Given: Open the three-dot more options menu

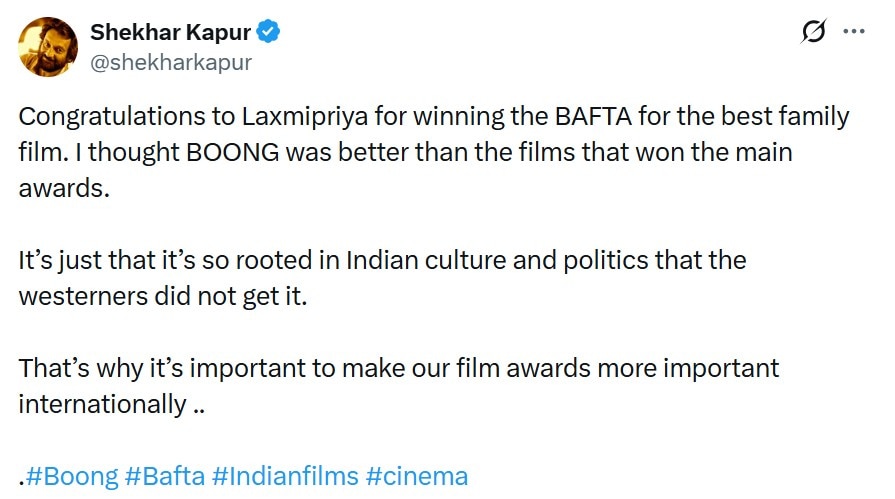Looking at the screenshot, I should tap(853, 32).
